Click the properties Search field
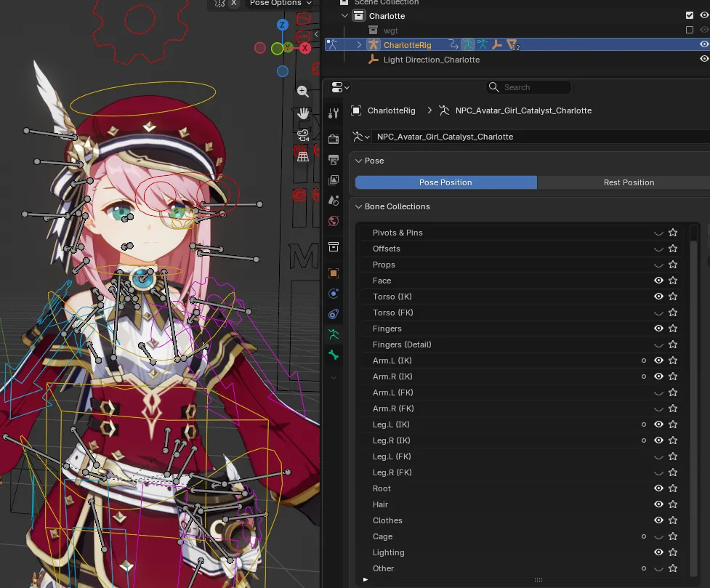710x588 pixels. (x=528, y=87)
